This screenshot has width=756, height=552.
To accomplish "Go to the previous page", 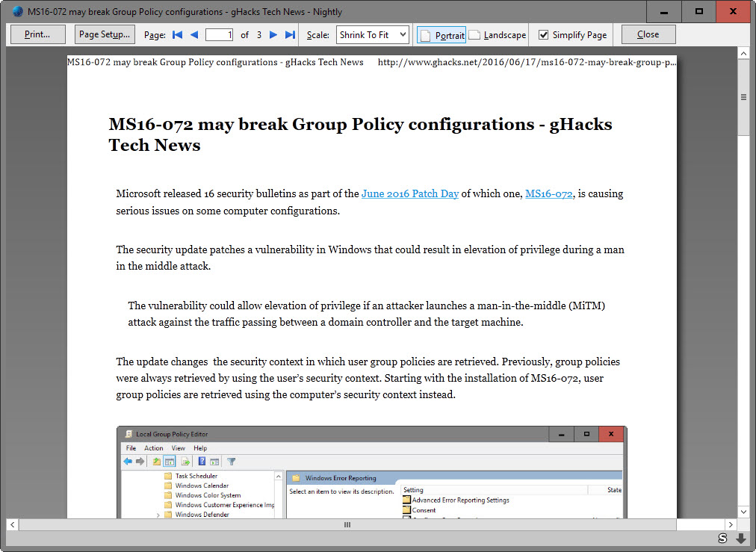I will pos(194,34).
